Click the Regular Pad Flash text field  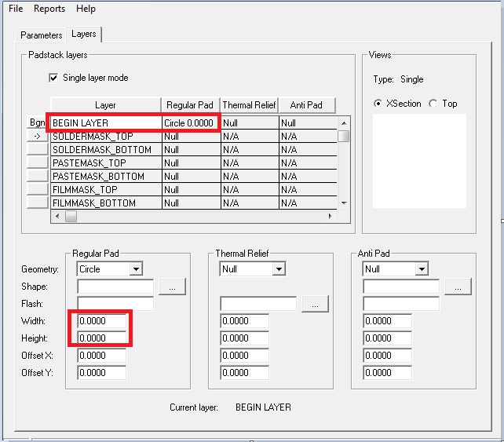coord(115,304)
